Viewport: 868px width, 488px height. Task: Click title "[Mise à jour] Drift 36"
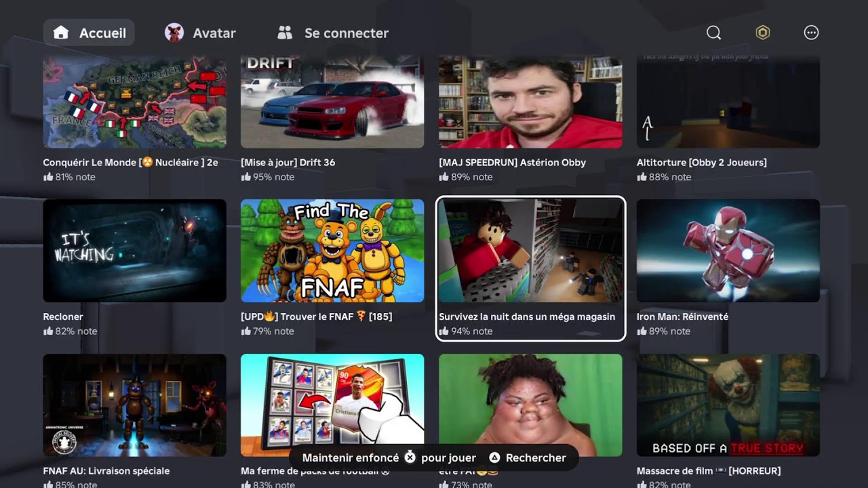pyautogui.click(x=288, y=163)
